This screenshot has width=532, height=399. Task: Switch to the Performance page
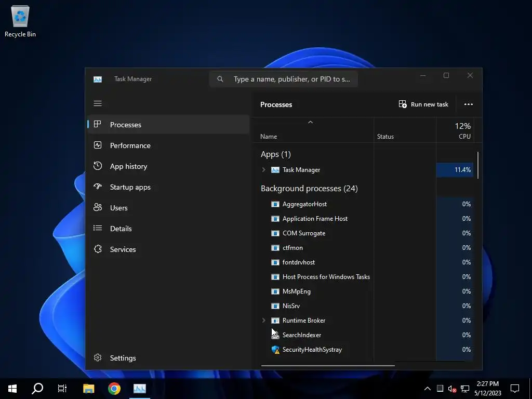pyautogui.click(x=169, y=145)
